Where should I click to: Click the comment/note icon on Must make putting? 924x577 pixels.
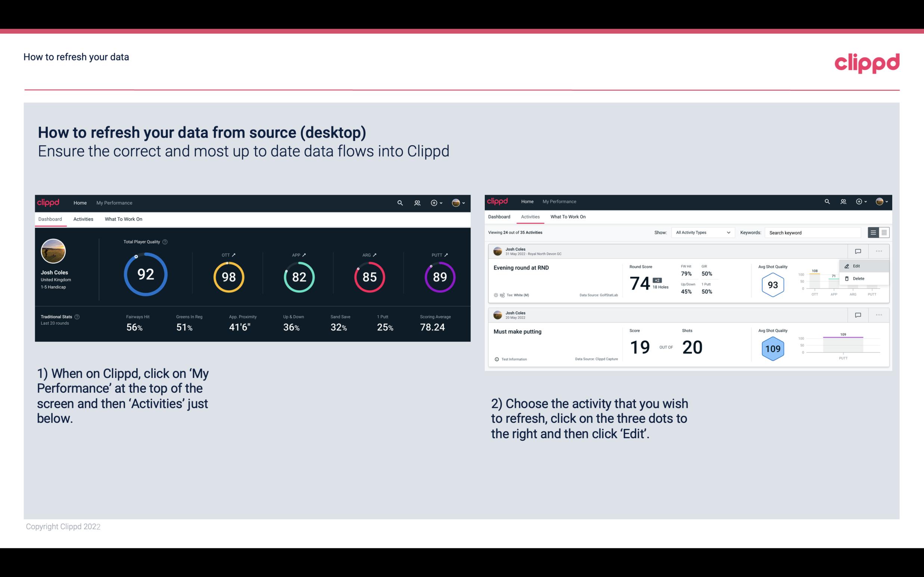click(x=858, y=314)
